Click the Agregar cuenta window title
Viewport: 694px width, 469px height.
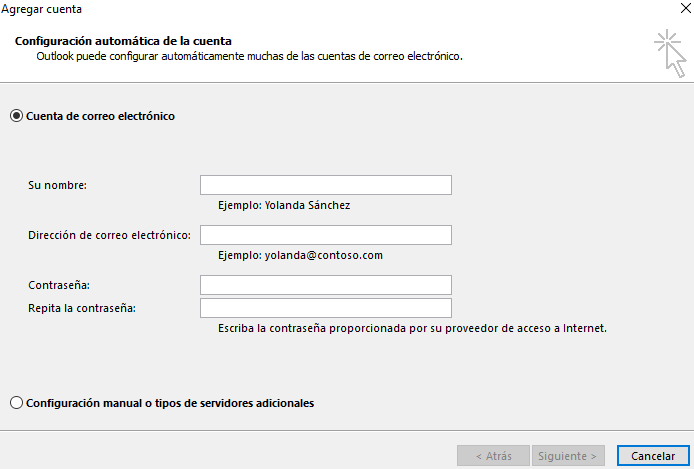[41, 9]
